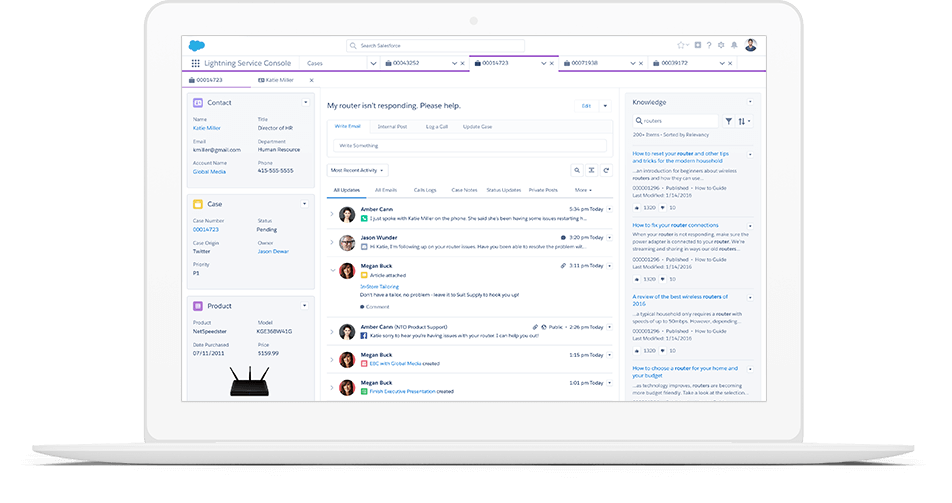Open the Knowledge panel dropdown menu
The height and width of the screenshot is (503, 952).
(x=750, y=102)
